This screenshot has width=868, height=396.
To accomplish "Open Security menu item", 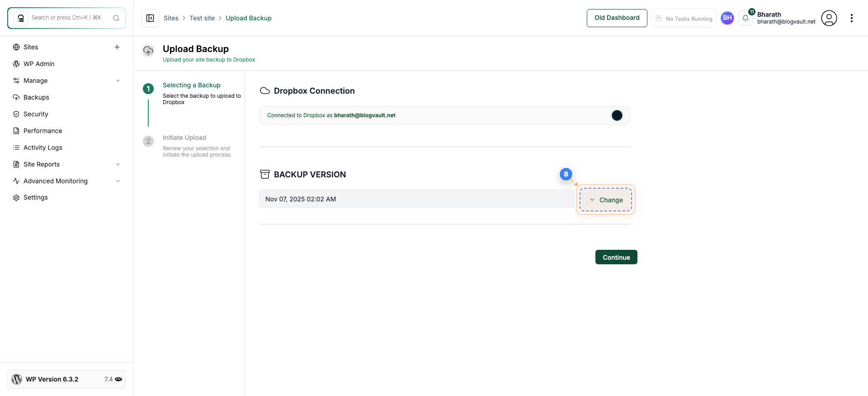I will [x=36, y=114].
